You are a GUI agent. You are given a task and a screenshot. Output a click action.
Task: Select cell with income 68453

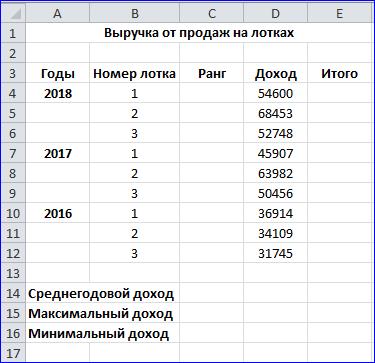pyautogui.click(x=275, y=113)
